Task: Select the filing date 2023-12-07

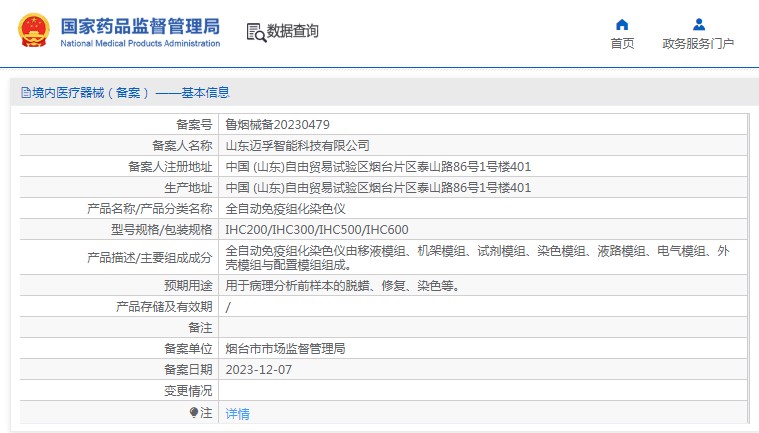Action: click(258, 370)
